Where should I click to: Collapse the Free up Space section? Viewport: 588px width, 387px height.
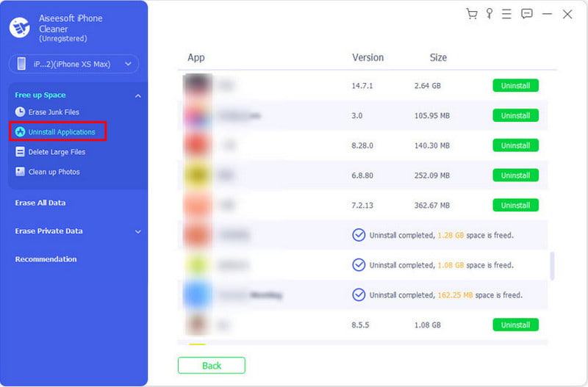[x=137, y=95]
